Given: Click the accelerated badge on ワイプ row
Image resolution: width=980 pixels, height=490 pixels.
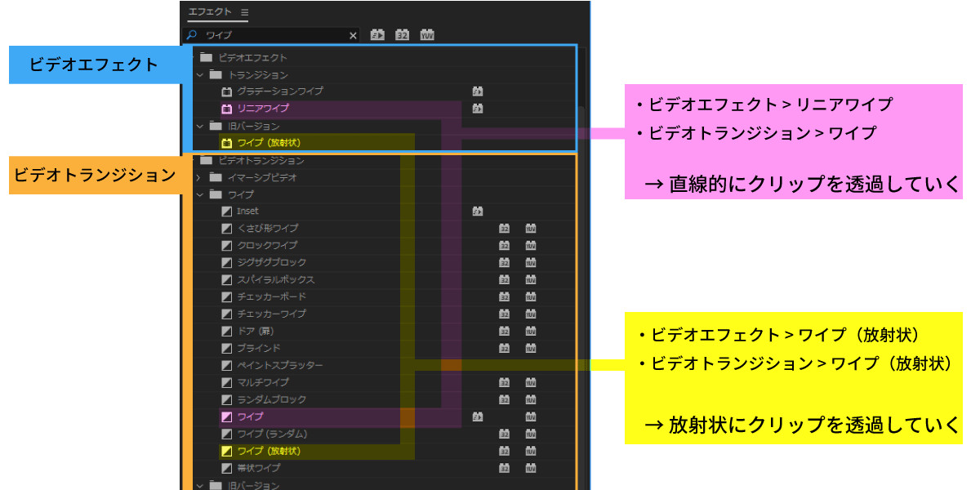Looking at the screenshot, I should click(478, 417).
